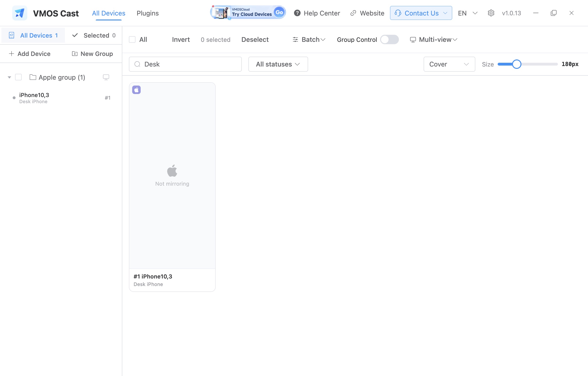Click the Not mirroring device preview card

(172, 176)
